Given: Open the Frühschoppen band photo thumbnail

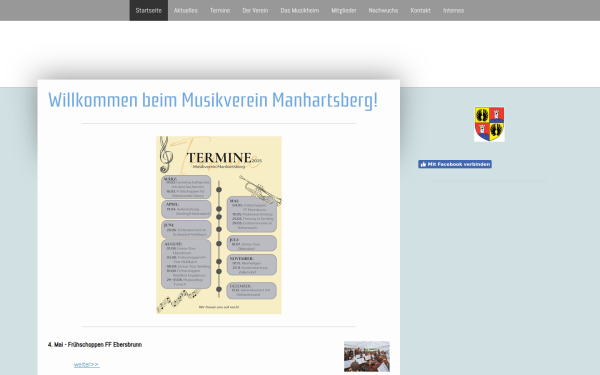Looking at the screenshot, I should [367, 356].
